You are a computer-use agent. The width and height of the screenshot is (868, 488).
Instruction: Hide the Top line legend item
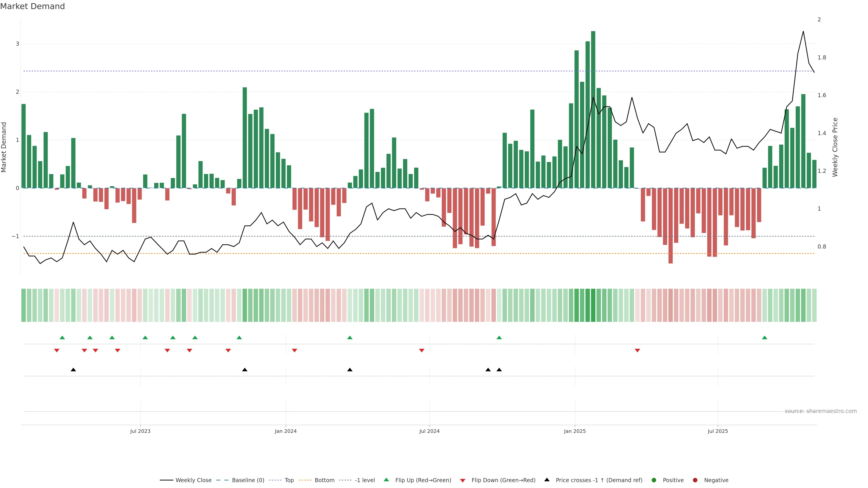[x=289, y=480]
